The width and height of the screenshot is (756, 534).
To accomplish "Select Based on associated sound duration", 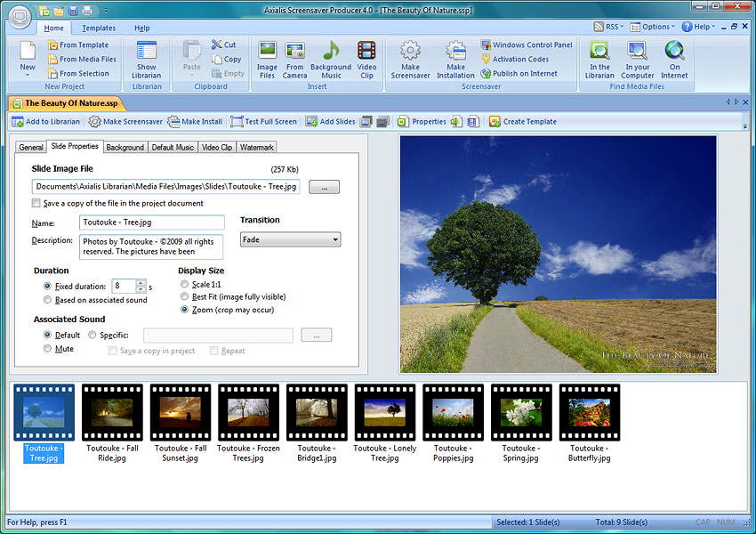I will (48, 301).
